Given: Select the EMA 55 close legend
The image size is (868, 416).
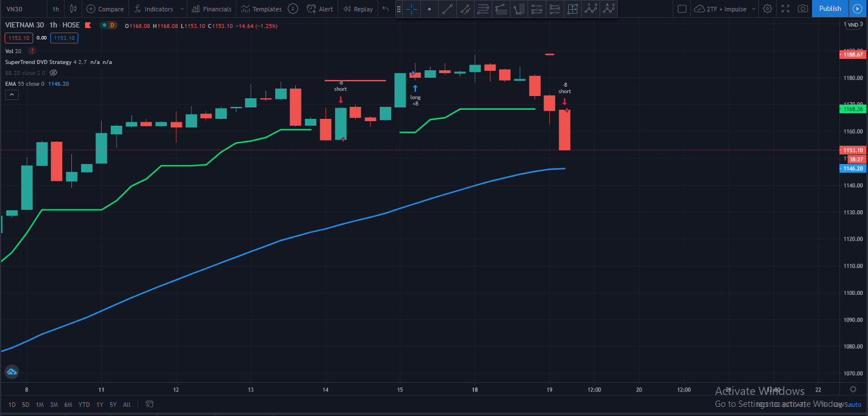Looking at the screenshot, I should pyautogui.click(x=25, y=83).
